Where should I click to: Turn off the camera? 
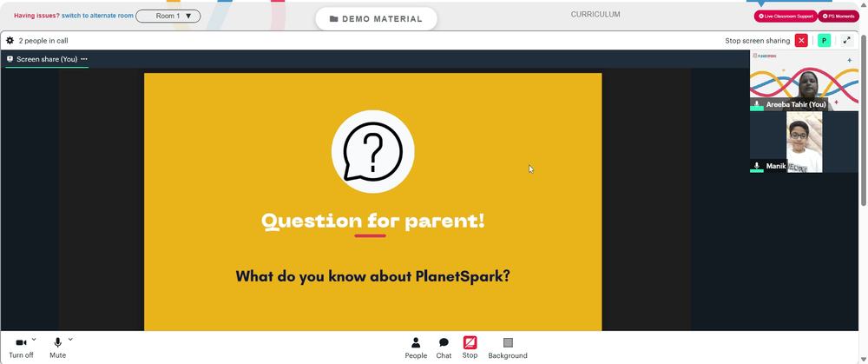click(x=21, y=348)
